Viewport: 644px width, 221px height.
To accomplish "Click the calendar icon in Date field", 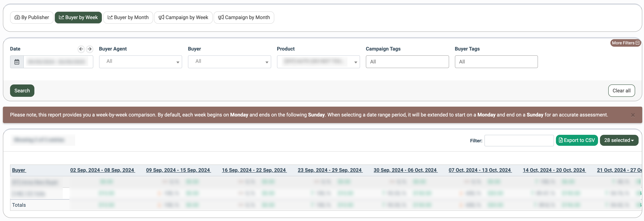I will [17, 62].
